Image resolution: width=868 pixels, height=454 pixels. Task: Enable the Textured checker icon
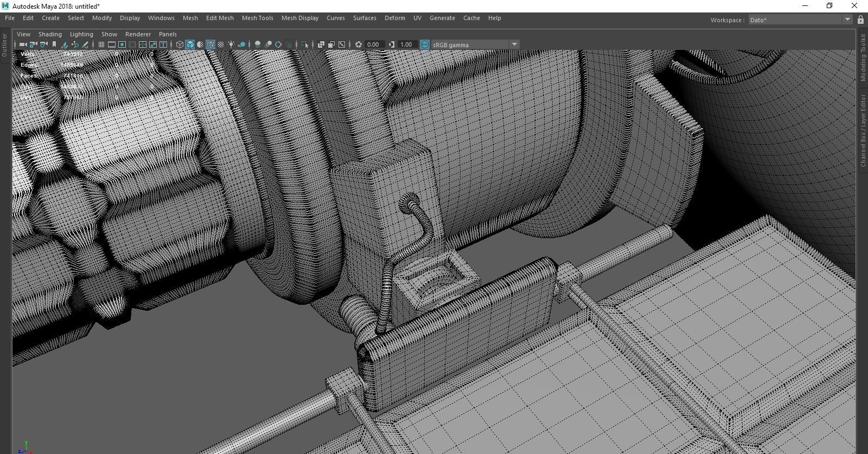click(221, 44)
